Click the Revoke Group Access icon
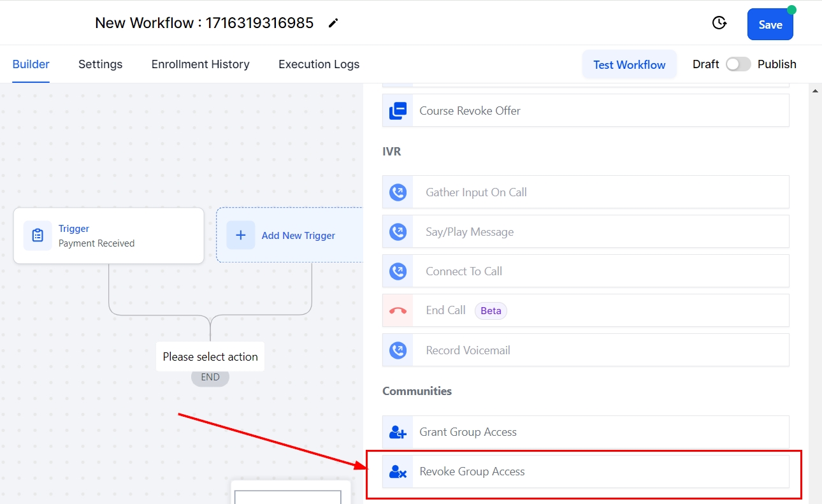This screenshot has height=504, width=822. click(398, 472)
